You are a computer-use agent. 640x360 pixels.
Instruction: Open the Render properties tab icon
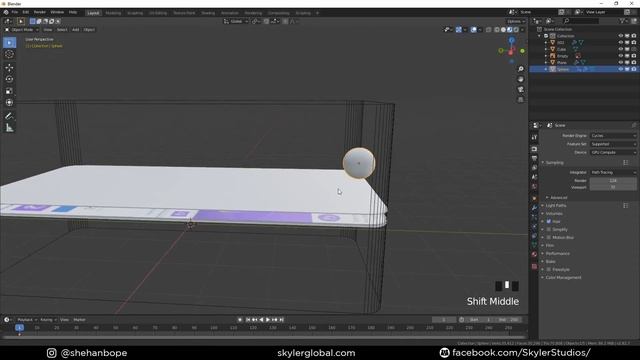(534, 149)
